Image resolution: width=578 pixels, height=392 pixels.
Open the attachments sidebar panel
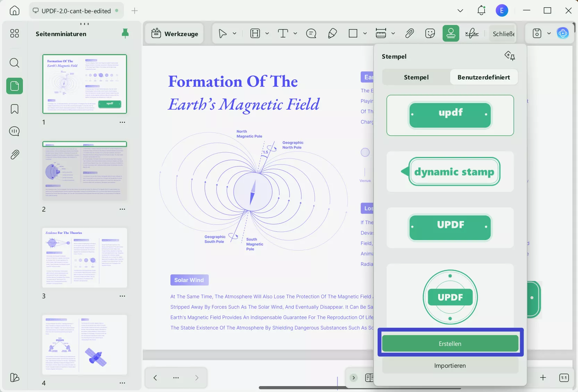pos(15,155)
